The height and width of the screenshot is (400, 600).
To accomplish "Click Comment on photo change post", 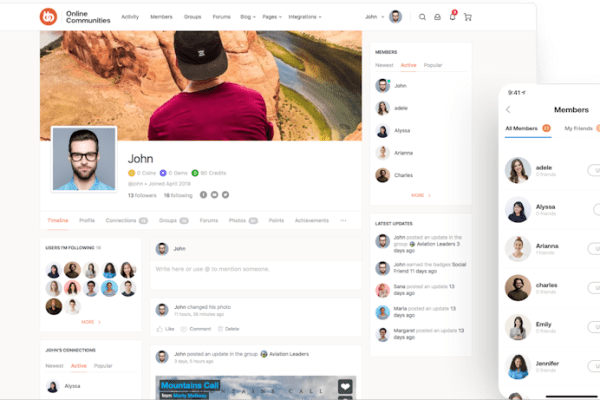I will (196, 329).
